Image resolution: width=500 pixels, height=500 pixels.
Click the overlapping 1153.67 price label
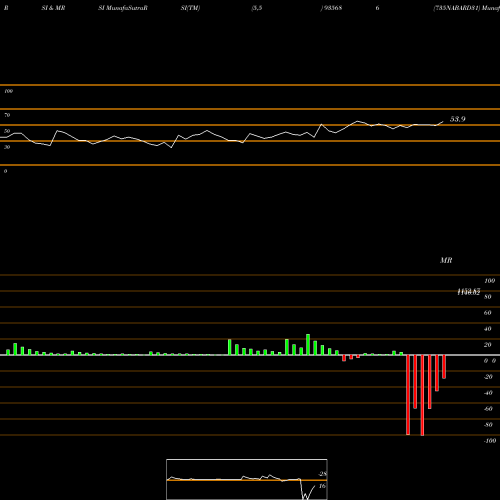[x=469, y=292]
